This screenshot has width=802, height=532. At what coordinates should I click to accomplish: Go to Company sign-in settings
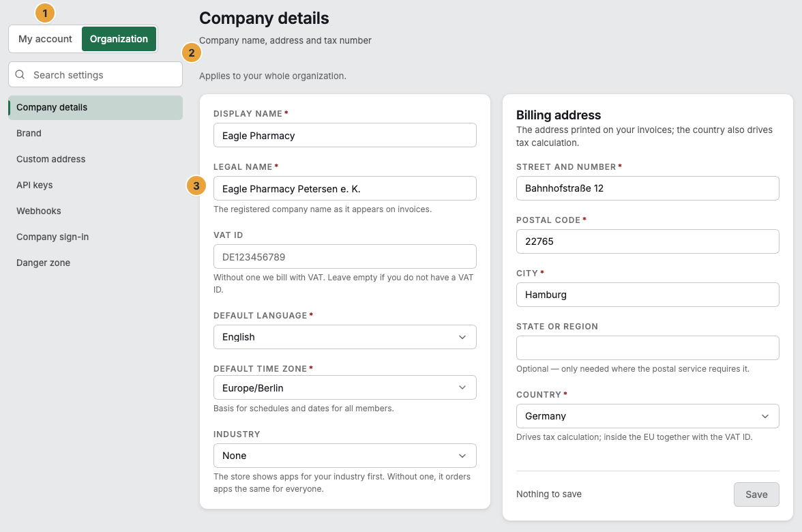(95, 237)
